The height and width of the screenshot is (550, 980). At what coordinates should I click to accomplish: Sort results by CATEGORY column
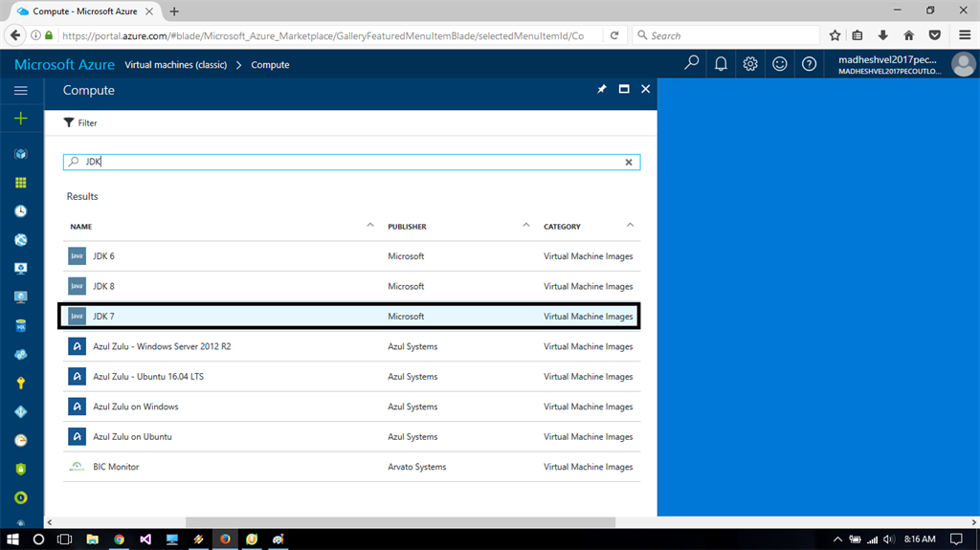(562, 227)
